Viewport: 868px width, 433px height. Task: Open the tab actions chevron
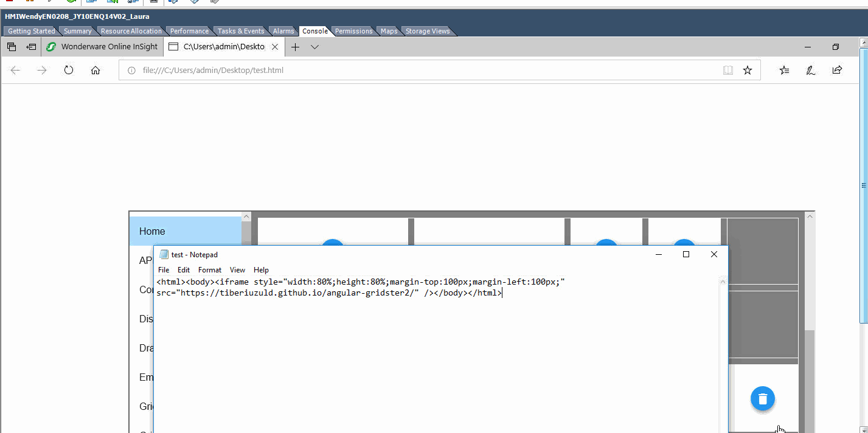(x=314, y=46)
